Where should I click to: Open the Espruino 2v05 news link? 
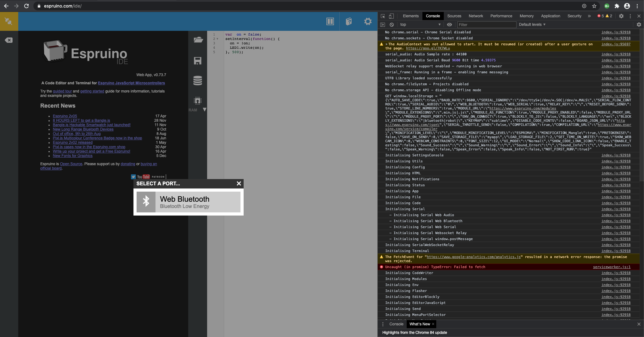click(x=65, y=116)
